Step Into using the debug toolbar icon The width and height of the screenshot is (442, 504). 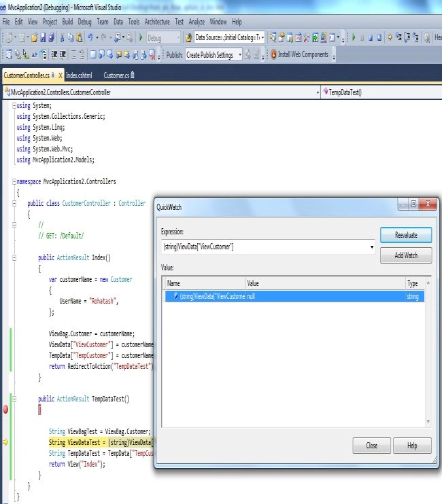399,37
